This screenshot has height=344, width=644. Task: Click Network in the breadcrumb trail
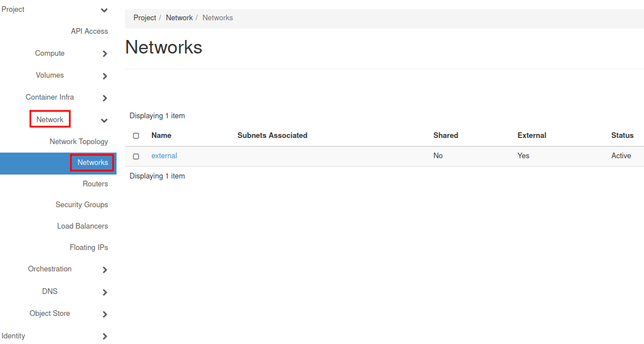click(179, 18)
